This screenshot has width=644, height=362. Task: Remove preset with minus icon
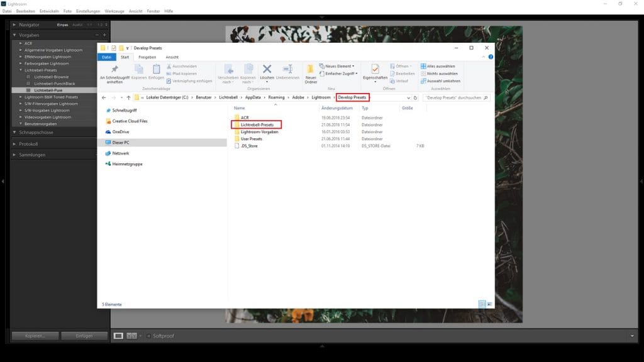pos(97,35)
